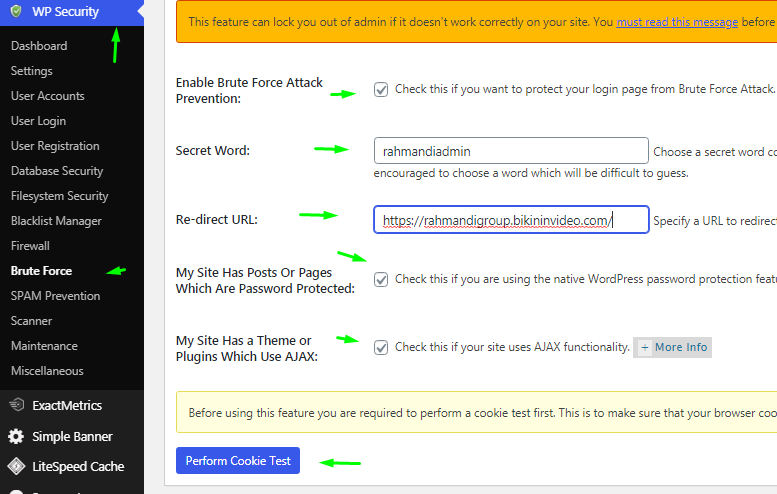Click the LiteSpeed Cache diamond icon

coord(16,466)
